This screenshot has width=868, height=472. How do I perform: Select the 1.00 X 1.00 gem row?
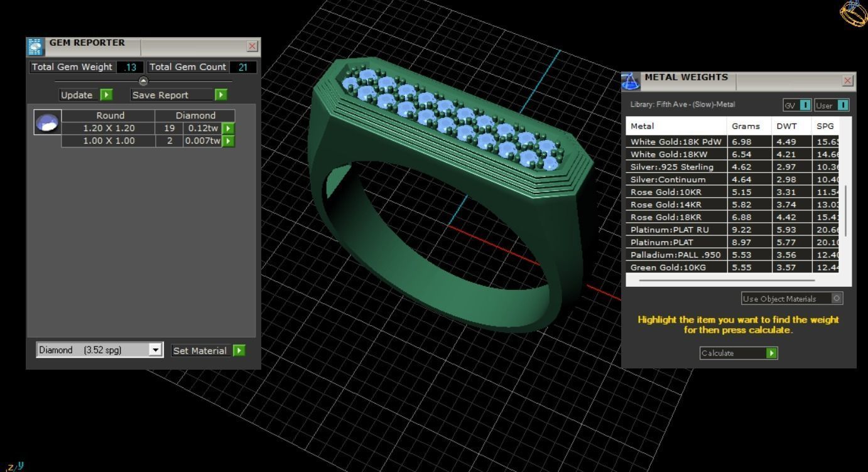point(148,141)
